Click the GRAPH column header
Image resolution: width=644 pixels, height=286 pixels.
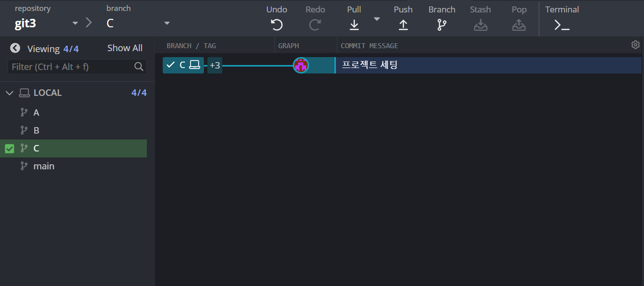click(289, 46)
